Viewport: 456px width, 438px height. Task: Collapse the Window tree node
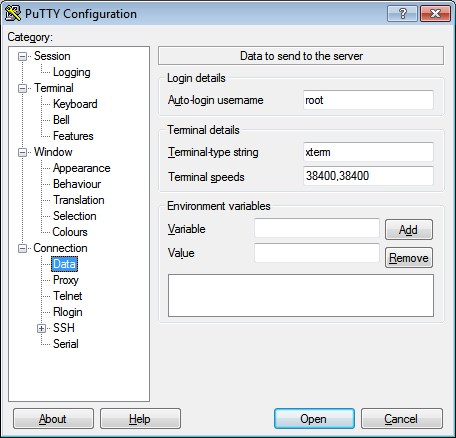point(22,152)
